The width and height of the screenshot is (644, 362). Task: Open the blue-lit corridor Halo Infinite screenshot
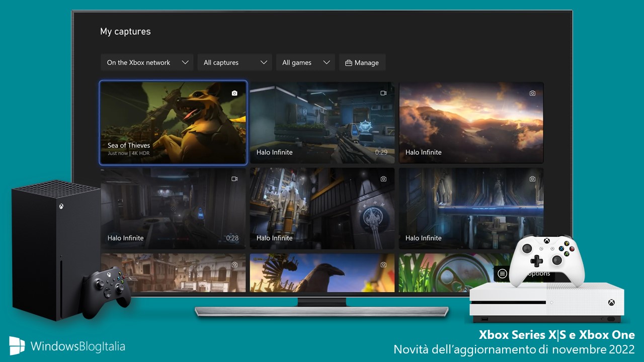(471, 209)
